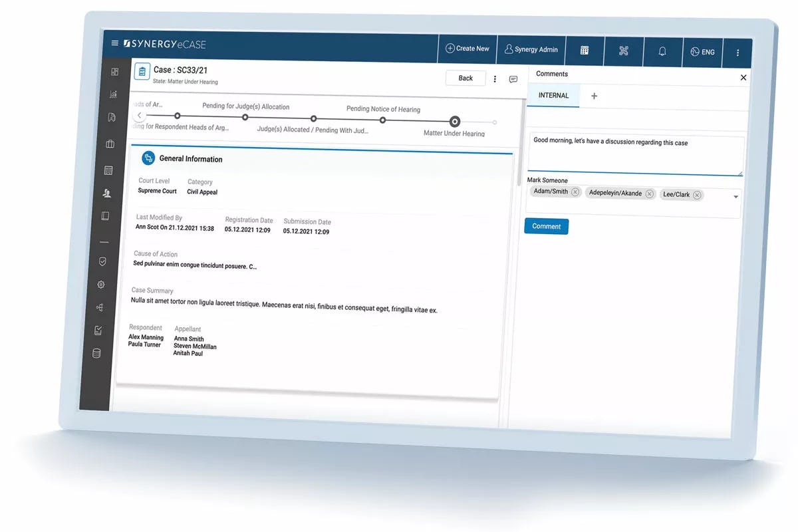Select the analytics chart icon in sidebar

(x=114, y=94)
